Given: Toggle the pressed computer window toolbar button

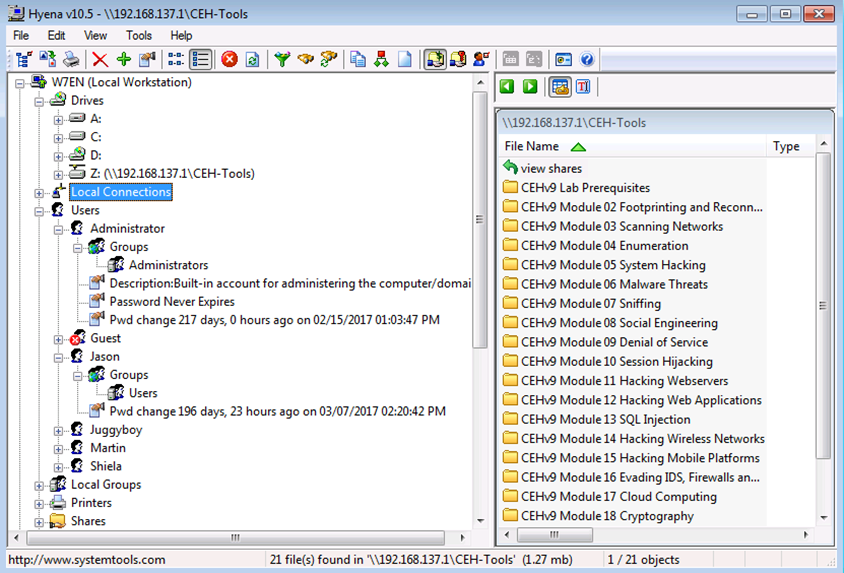Looking at the screenshot, I should (434, 59).
